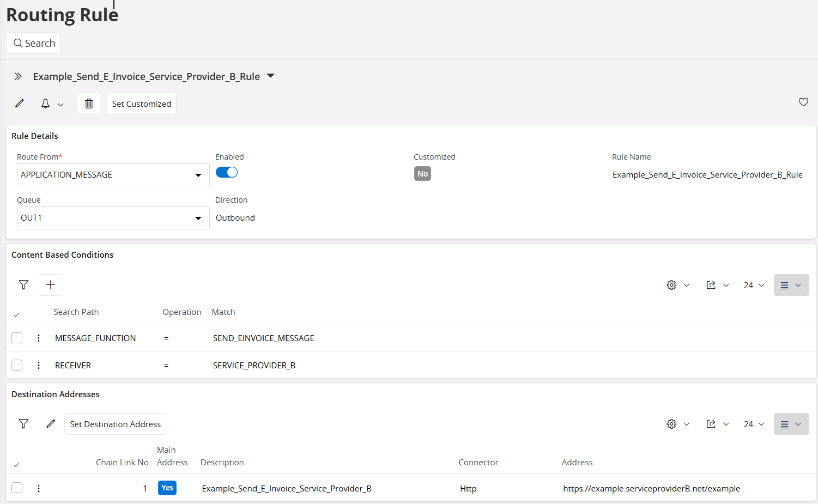Click the Set Customized button
818x504 pixels.
tap(142, 104)
